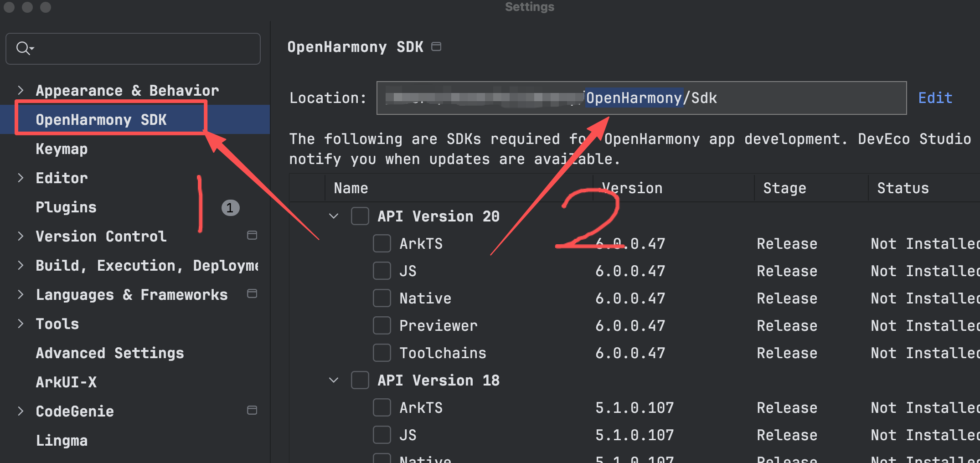
Task: Check the API Version 18 checkbox
Action: click(x=360, y=380)
